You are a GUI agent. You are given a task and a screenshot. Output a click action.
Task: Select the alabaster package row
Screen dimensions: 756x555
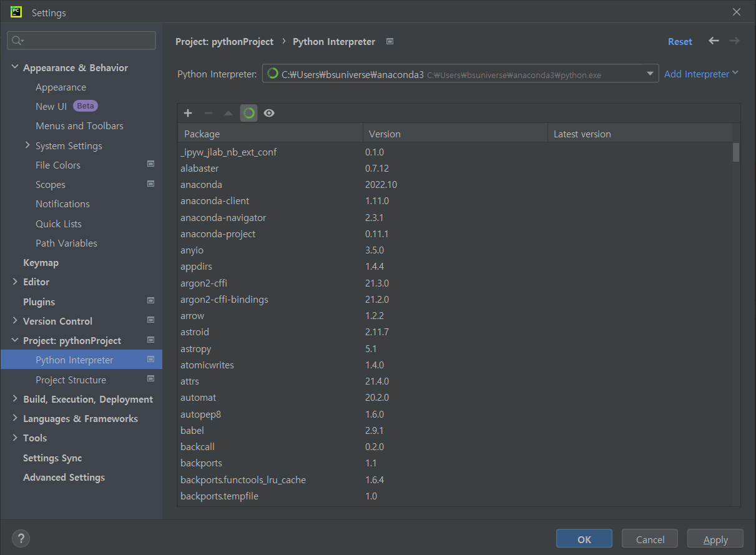point(455,169)
